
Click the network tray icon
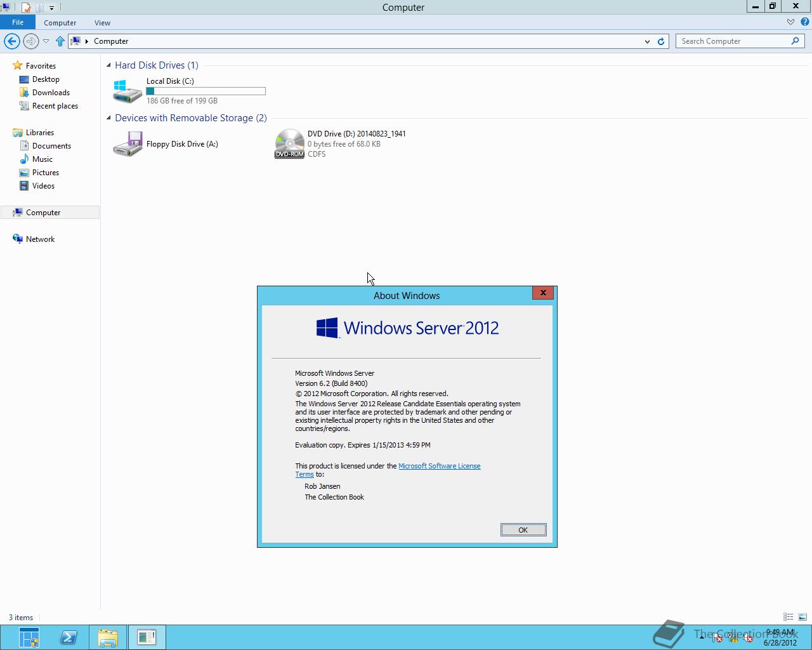coord(733,638)
